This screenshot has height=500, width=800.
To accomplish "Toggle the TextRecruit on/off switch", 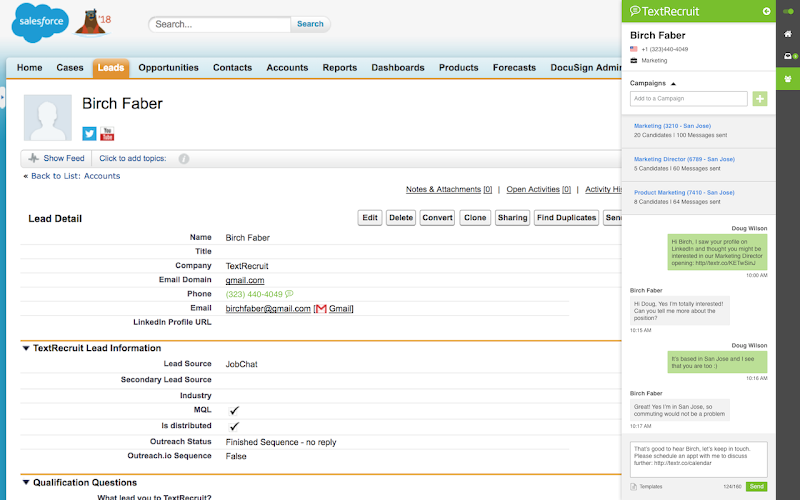I will pos(788,11).
